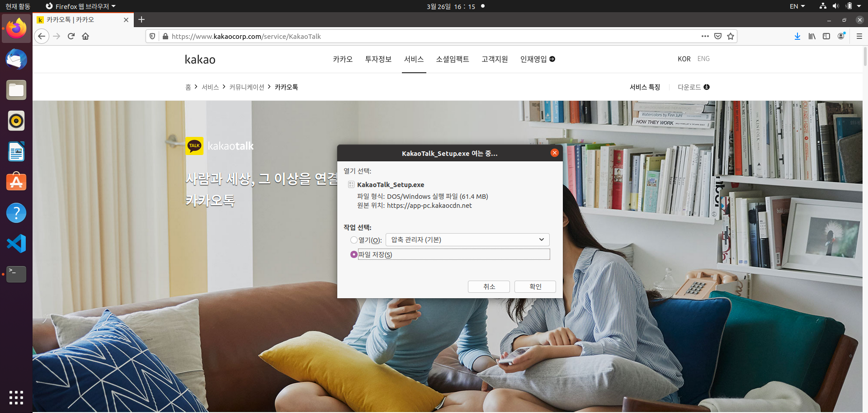Open the 카카오 menu item
This screenshot has width=868, height=413.
click(343, 59)
